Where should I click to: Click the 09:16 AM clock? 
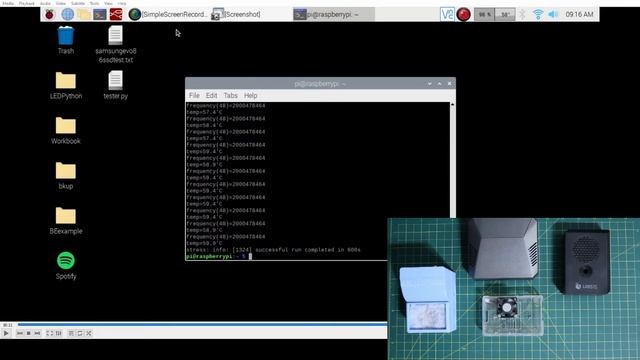(x=579, y=14)
